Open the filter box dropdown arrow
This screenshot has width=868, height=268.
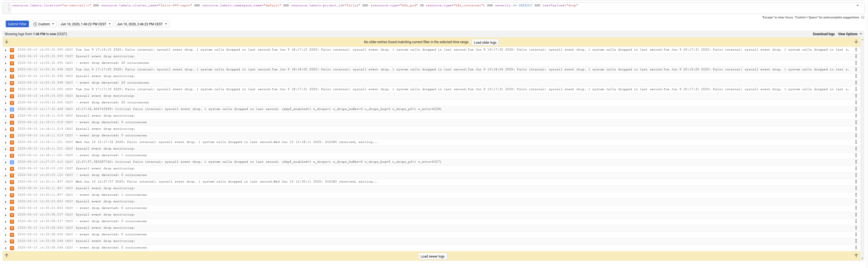coord(857,5)
